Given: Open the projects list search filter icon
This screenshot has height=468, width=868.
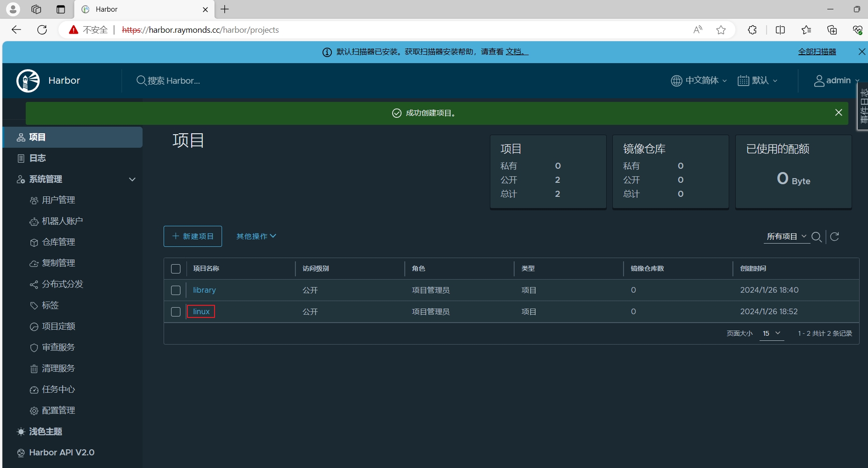Looking at the screenshot, I should (817, 237).
